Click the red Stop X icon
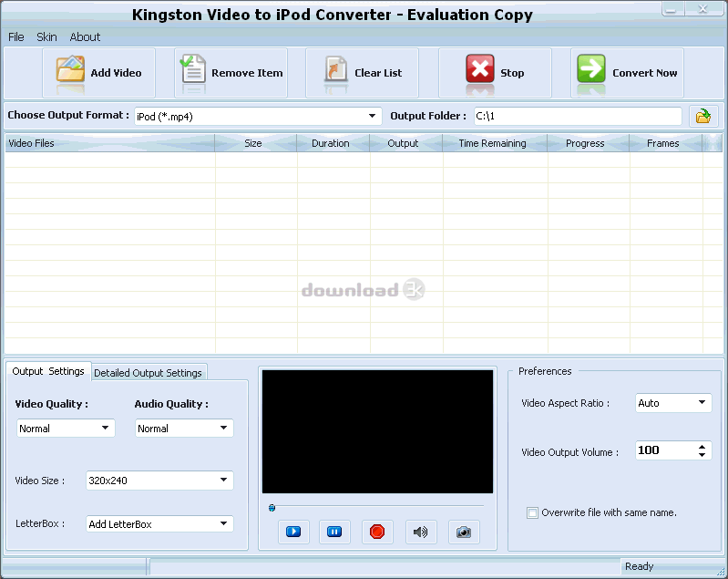 [x=480, y=68]
